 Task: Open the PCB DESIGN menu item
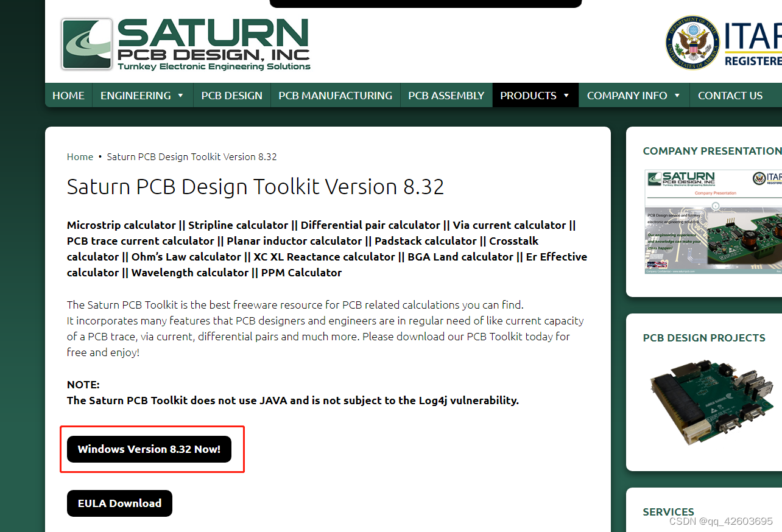tap(231, 95)
